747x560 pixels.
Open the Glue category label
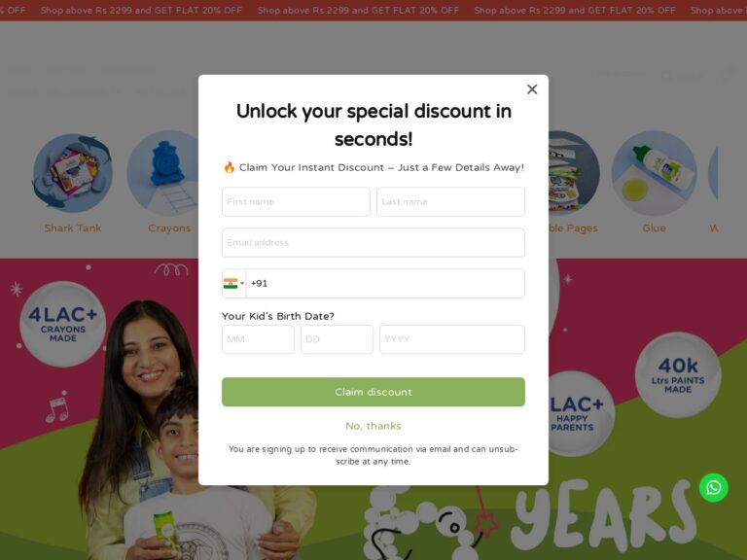click(x=654, y=228)
